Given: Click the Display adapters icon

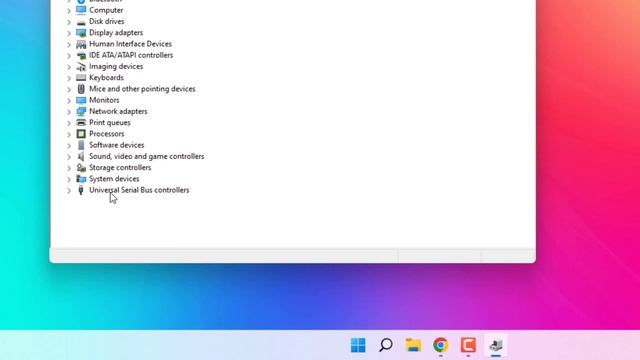Looking at the screenshot, I should [x=81, y=33].
